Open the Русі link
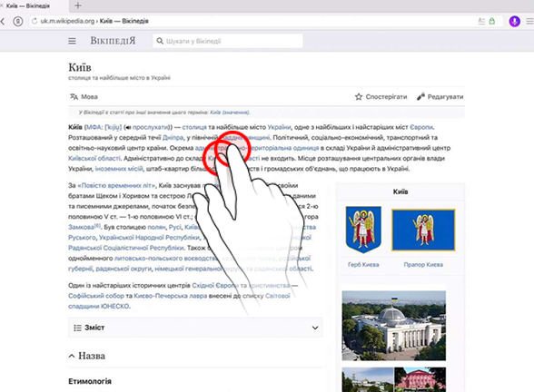 (x=175, y=227)
